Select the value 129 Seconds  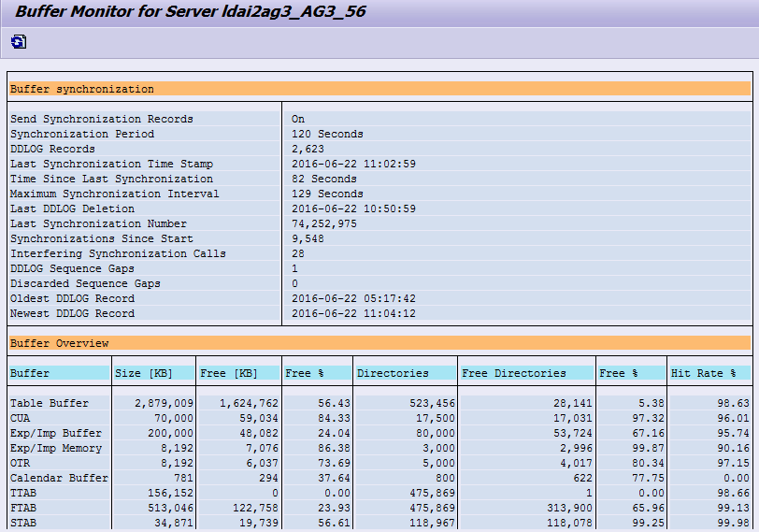pyautogui.click(x=327, y=194)
